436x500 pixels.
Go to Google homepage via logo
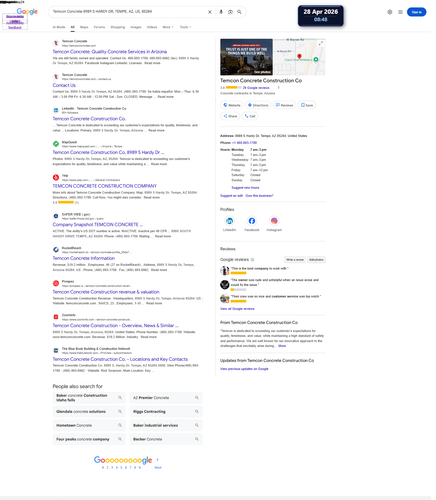[x=27, y=12]
